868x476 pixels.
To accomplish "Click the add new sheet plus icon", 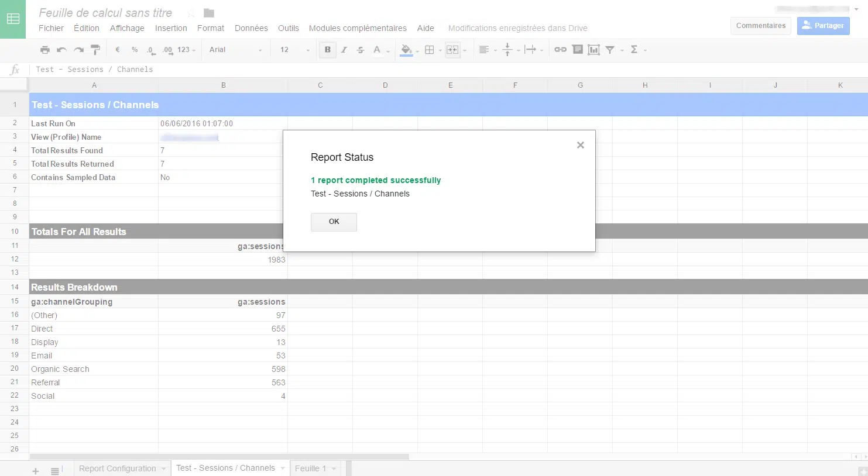I will [x=36, y=471].
